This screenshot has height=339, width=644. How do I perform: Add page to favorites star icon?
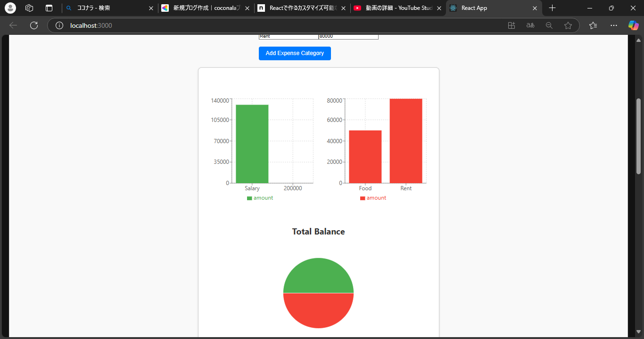pyautogui.click(x=568, y=25)
